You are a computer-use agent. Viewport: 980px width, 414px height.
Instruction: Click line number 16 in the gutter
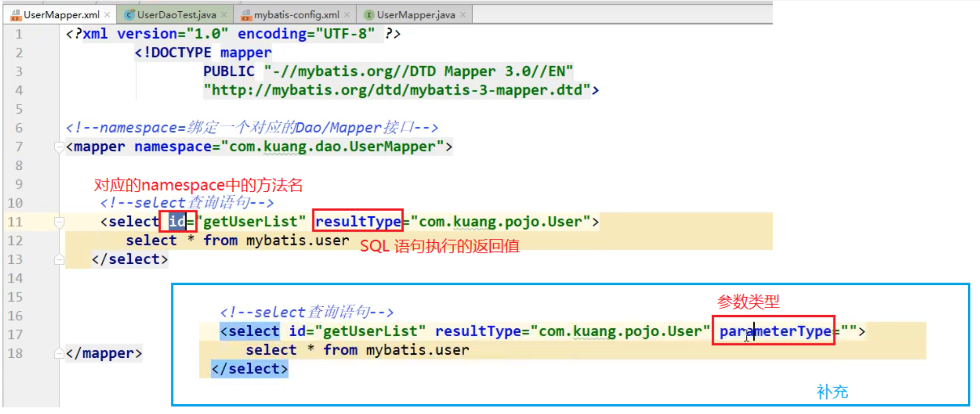point(15,316)
